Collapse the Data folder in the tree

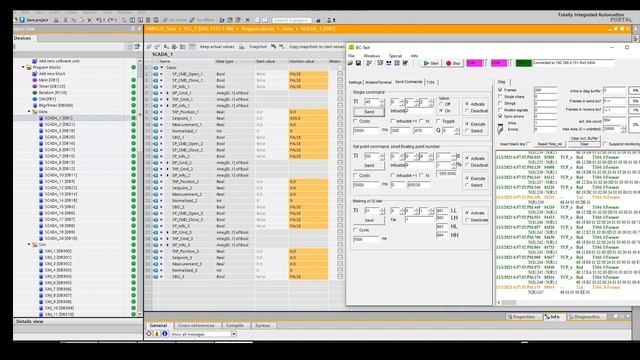pos(29,111)
